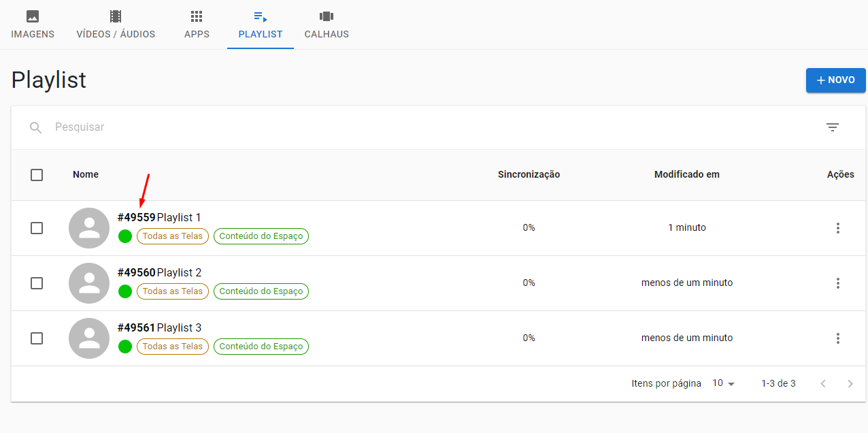Check the Playlist 3 row checkbox

(x=37, y=338)
